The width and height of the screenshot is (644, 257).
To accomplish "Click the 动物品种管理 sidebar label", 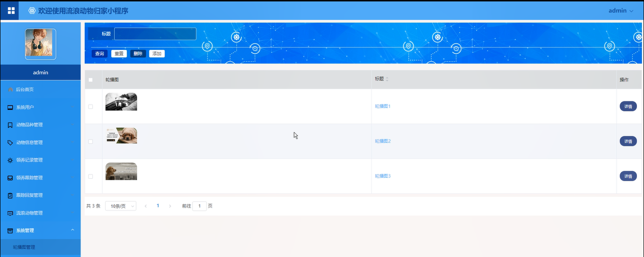I will click(x=30, y=125).
